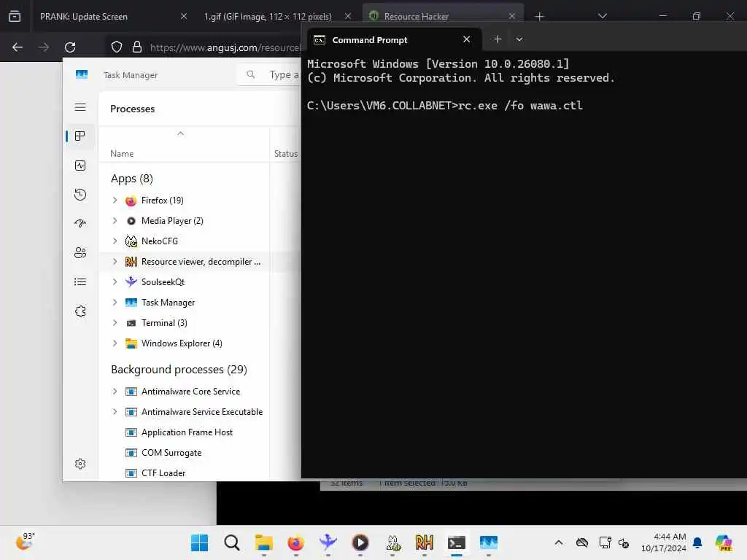This screenshot has width=747, height=560.
Task: Select CTF Loader process
Action: (x=200, y=472)
